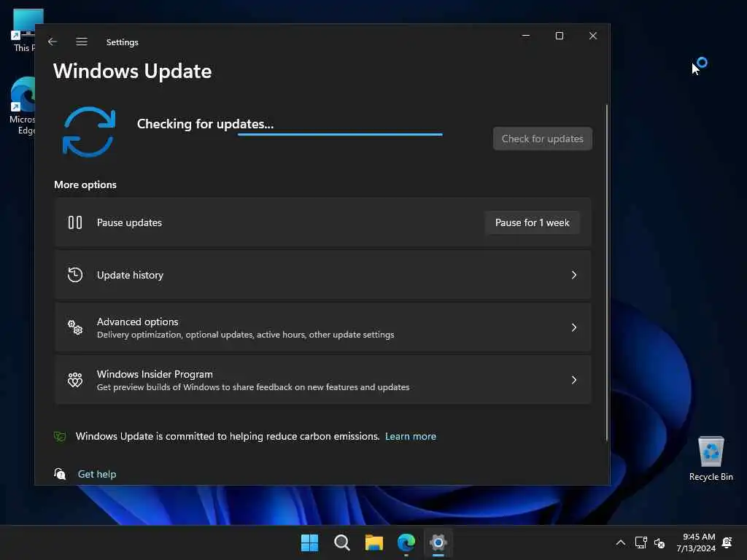Open Learn more about carbon emissions
747x560 pixels.
click(x=411, y=436)
